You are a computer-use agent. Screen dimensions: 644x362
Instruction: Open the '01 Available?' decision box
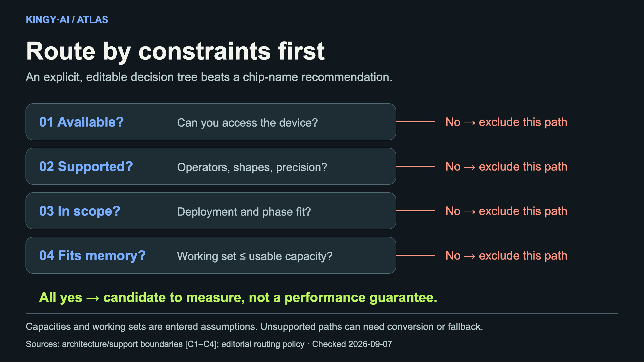pos(211,122)
